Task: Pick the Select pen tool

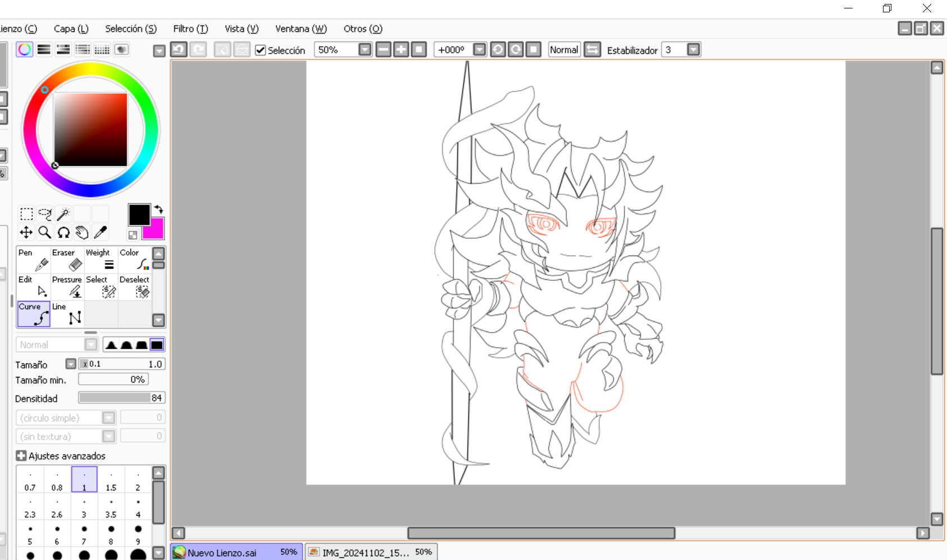Action: (101, 286)
